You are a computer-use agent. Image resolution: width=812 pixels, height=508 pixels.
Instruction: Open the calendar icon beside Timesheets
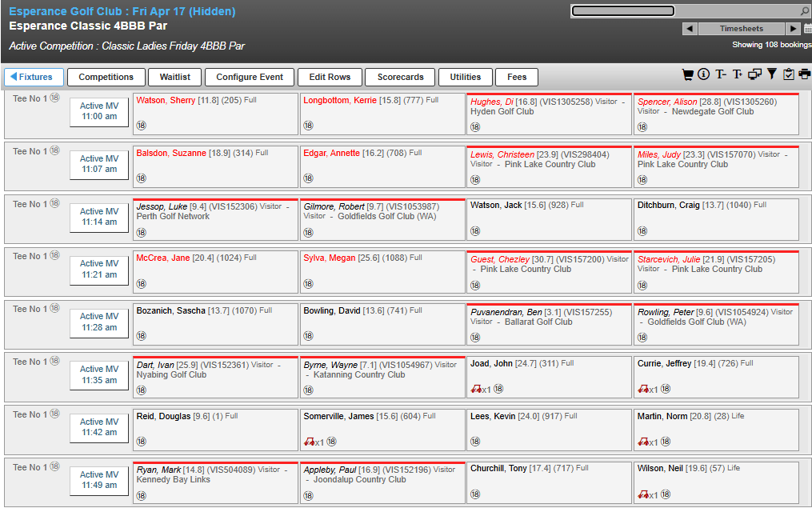[x=807, y=29]
